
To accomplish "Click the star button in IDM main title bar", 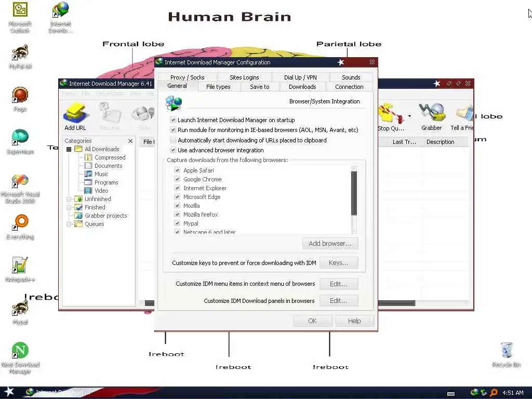I will (x=436, y=84).
